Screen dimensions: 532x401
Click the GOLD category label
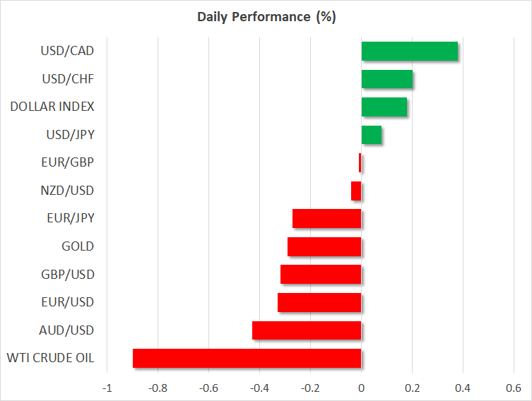pos(78,246)
